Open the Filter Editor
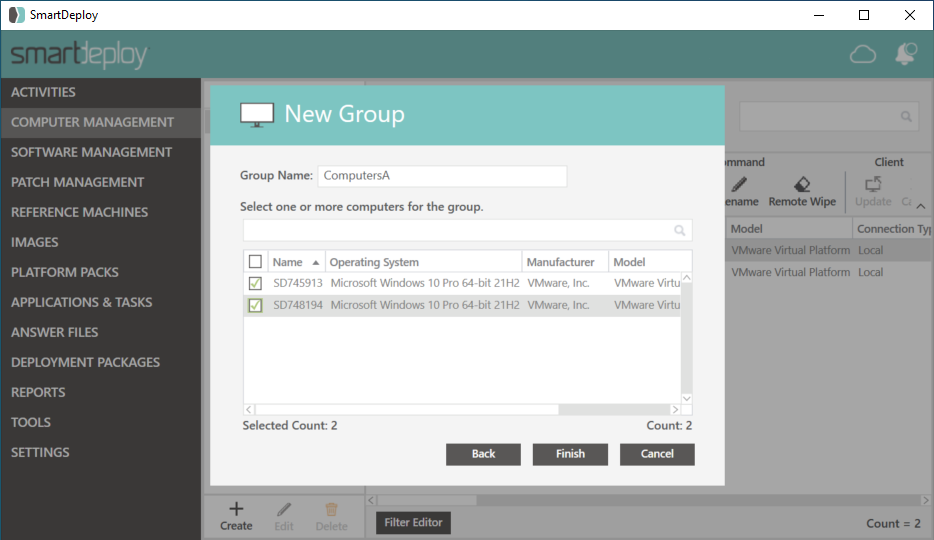Viewport: 934px width, 540px height. click(413, 523)
